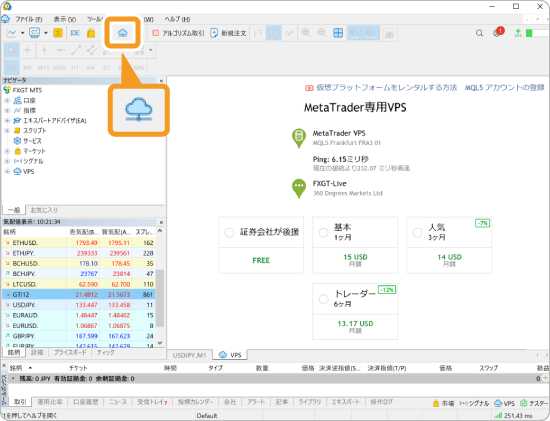Click the Market Watch scrollbar down arrow
Image resolution: width=550 pixels, height=421 pixels.
tap(160, 343)
